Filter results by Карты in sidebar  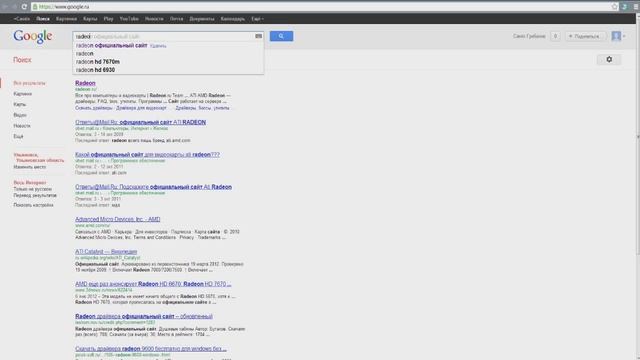point(20,104)
